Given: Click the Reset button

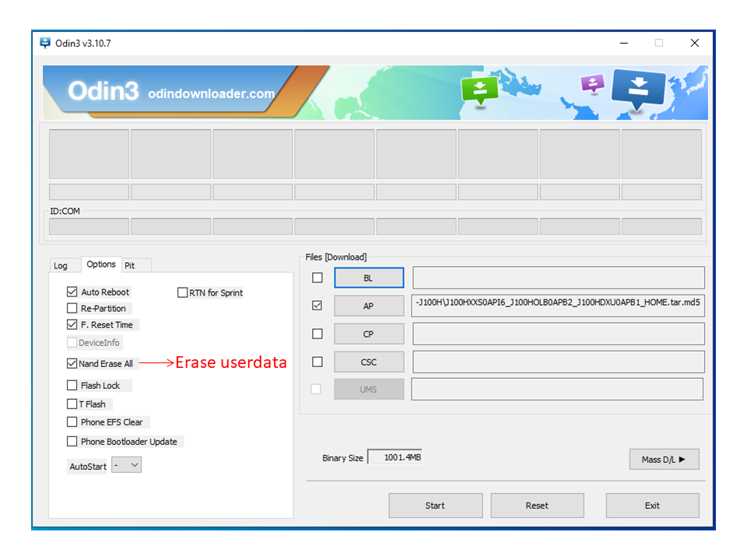Looking at the screenshot, I should point(537,506).
